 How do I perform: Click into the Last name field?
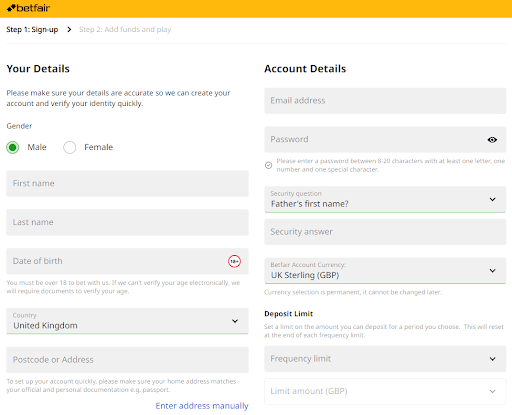tap(127, 222)
